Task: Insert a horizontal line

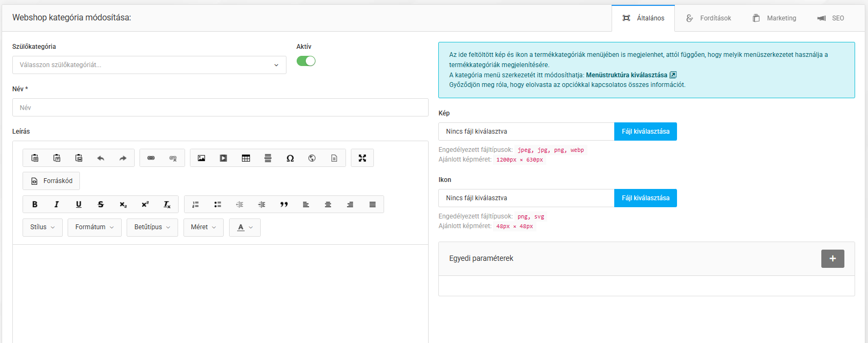Action: pyautogui.click(x=268, y=158)
